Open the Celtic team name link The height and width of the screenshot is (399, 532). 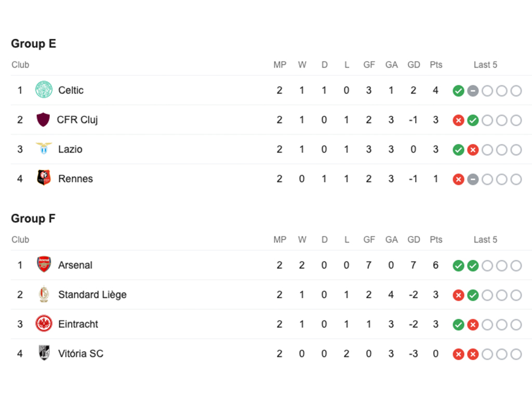(x=71, y=90)
